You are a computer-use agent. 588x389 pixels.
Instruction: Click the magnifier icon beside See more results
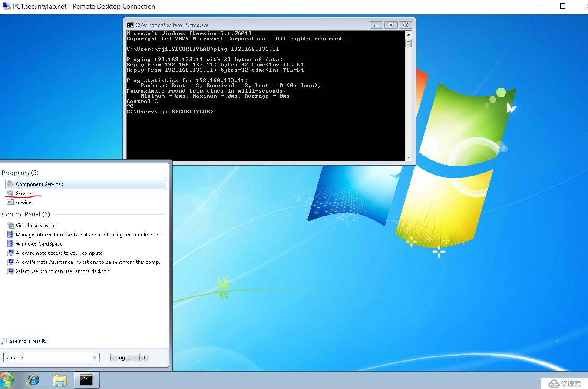(5, 341)
